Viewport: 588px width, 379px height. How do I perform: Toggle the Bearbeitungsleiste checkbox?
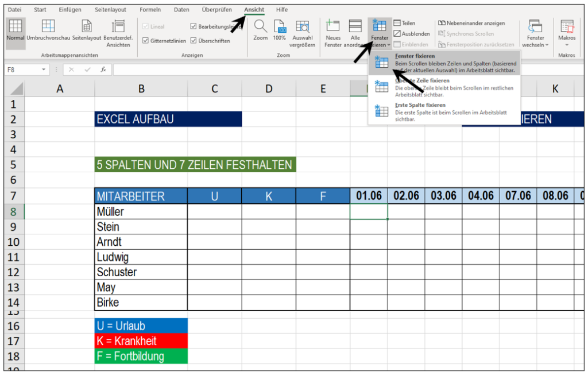pyautogui.click(x=194, y=26)
